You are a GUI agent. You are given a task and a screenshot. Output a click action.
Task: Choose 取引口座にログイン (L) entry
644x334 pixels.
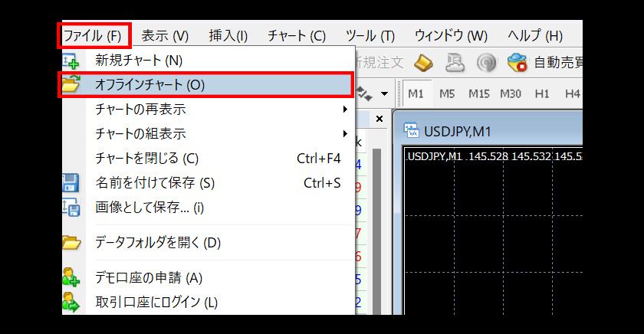tap(156, 303)
